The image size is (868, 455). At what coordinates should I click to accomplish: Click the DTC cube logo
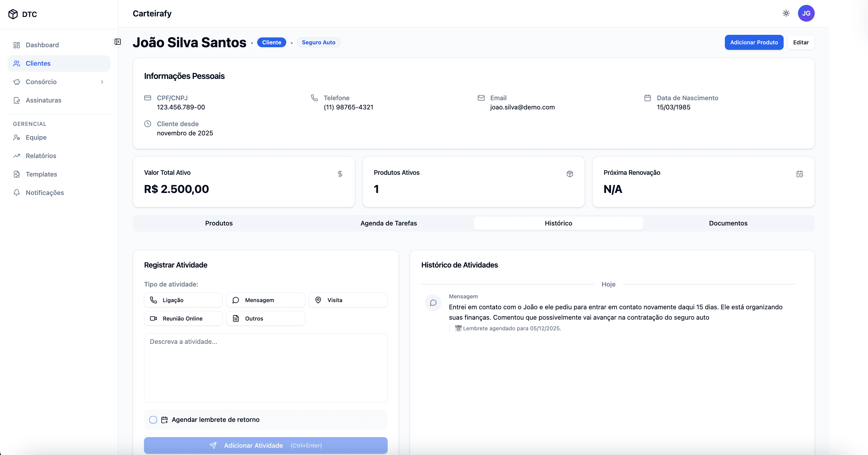click(x=13, y=14)
